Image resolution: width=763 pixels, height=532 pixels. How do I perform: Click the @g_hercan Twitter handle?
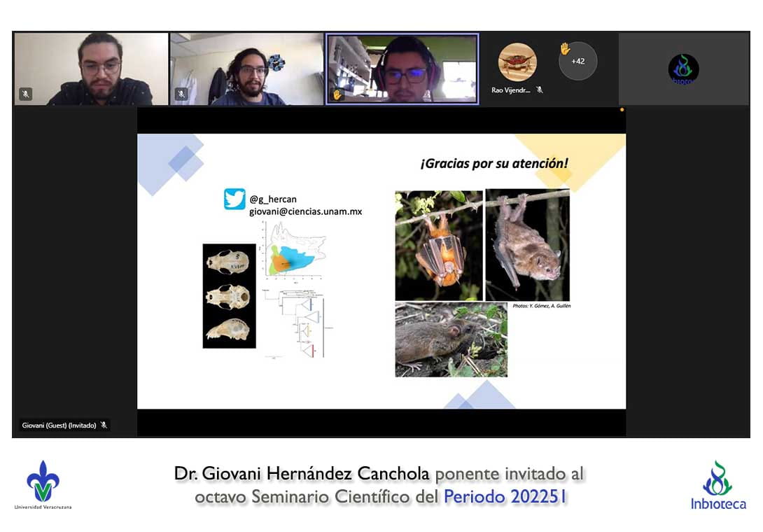(273, 199)
